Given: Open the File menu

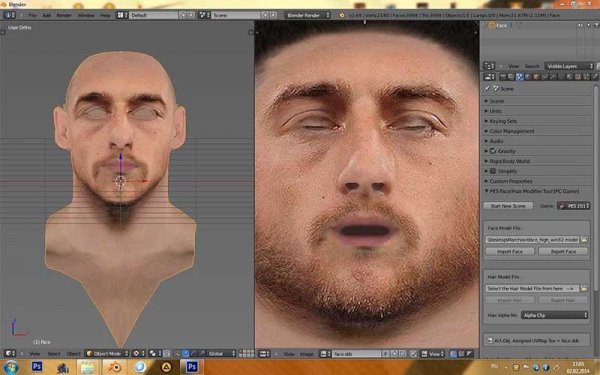Looking at the screenshot, I should click(x=32, y=15).
